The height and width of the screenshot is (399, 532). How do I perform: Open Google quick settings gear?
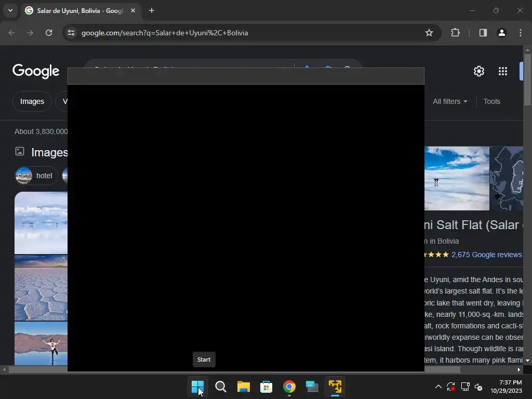point(478,71)
